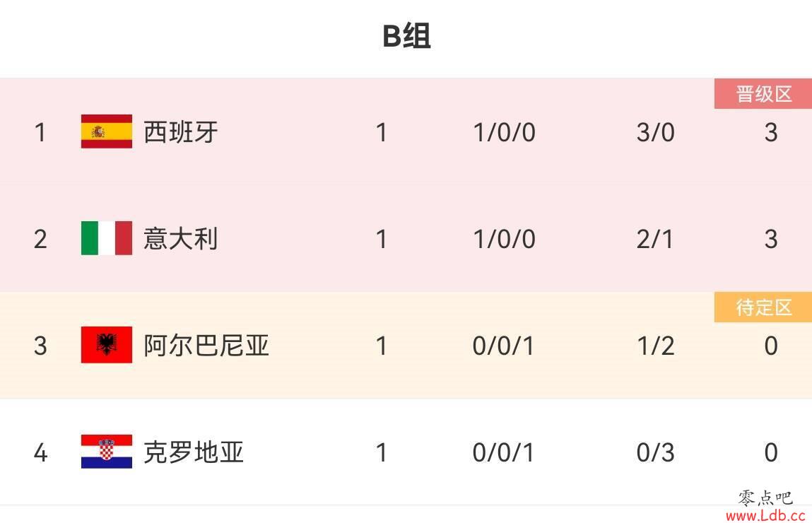Screen dimensions: 812x523
Task: Click the Croatia flag icon
Action: point(107,452)
